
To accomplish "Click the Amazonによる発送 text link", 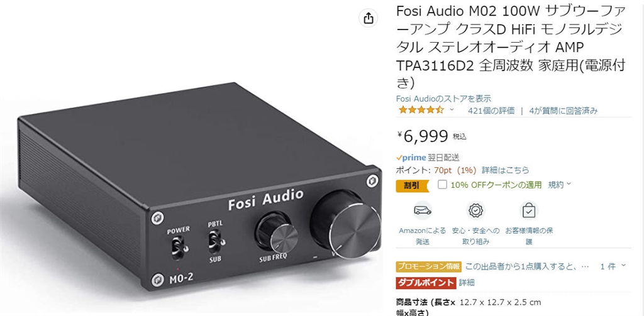I will [422, 236].
